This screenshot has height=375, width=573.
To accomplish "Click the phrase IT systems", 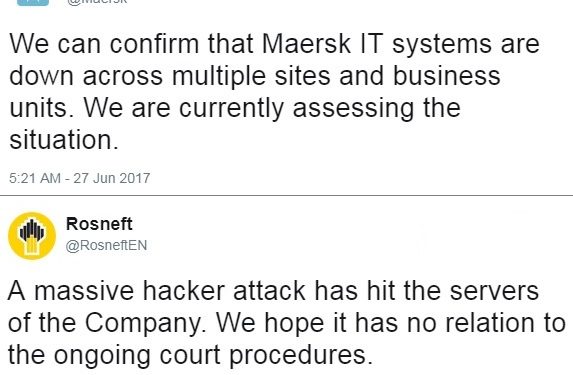I will [426, 45].
